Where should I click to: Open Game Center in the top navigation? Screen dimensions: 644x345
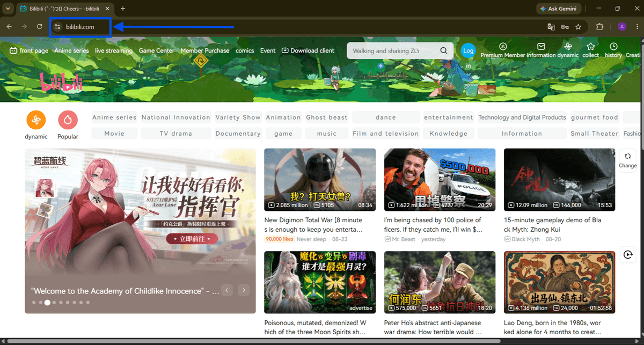[x=157, y=50]
